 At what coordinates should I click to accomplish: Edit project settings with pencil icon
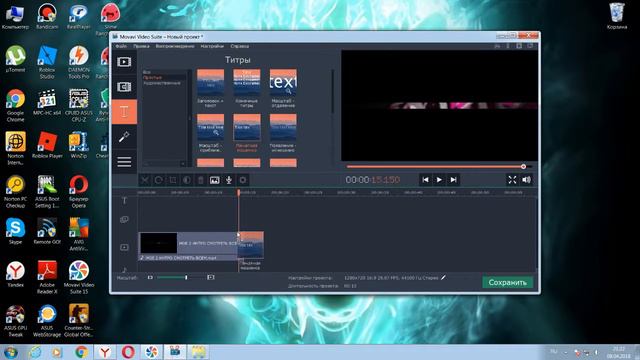click(444, 278)
